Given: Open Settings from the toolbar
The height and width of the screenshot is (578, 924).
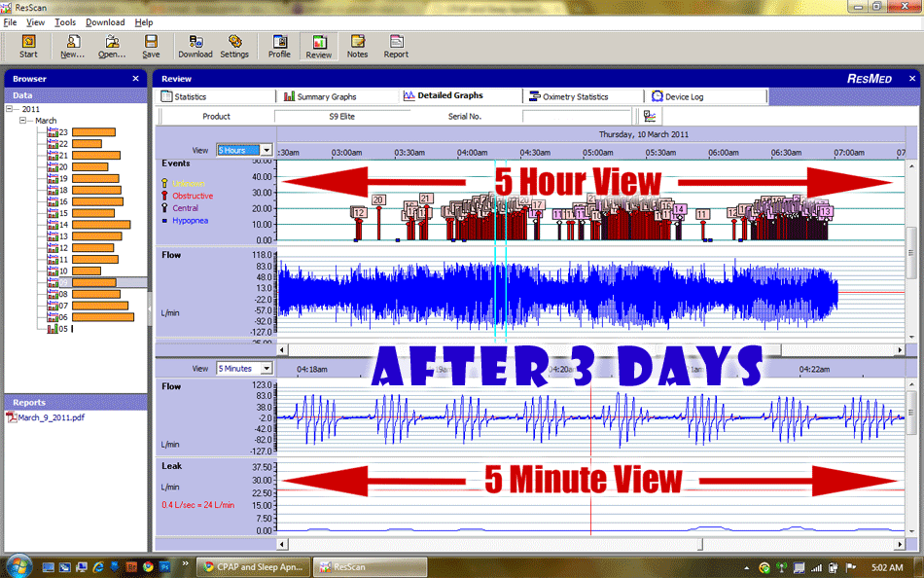Looking at the screenshot, I should [x=234, y=46].
